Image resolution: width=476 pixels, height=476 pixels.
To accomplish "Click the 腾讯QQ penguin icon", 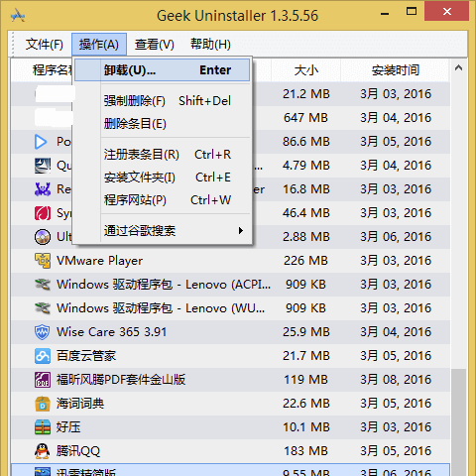I will (x=43, y=451).
